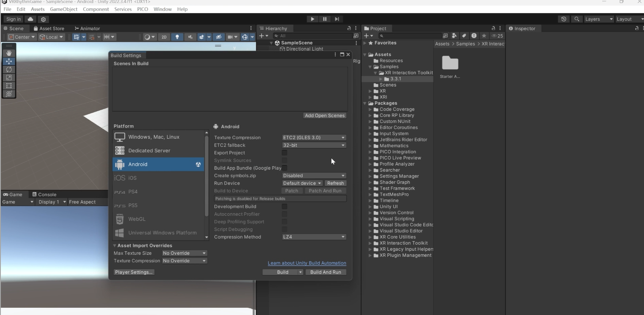644x315 pixels.
Task: Toggle Export Project checkbox
Action: point(285,153)
